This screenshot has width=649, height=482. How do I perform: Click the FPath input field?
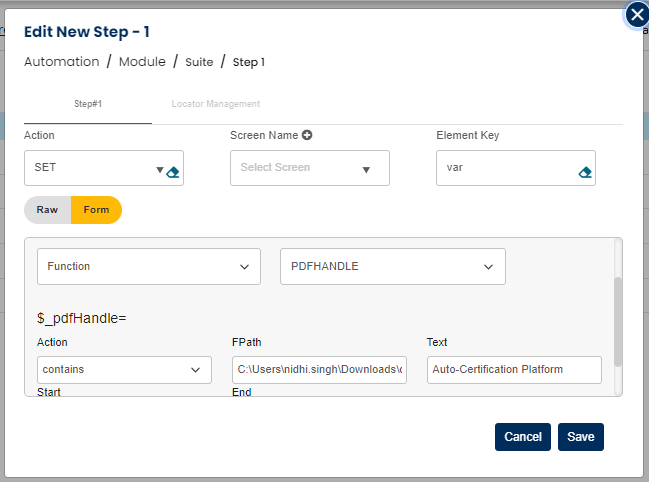[x=319, y=370]
